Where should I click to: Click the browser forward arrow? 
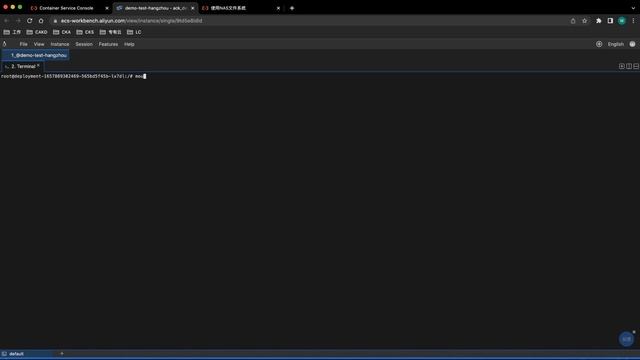pyautogui.click(x=18, y=20)
